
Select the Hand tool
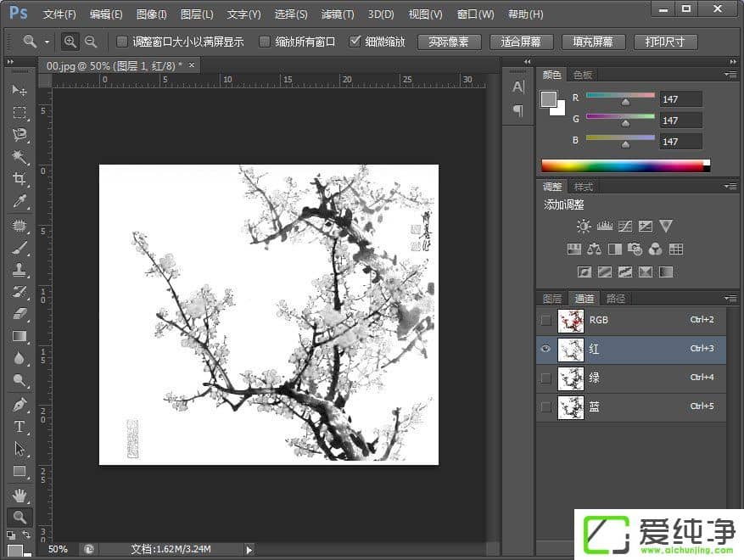(20, 495)
